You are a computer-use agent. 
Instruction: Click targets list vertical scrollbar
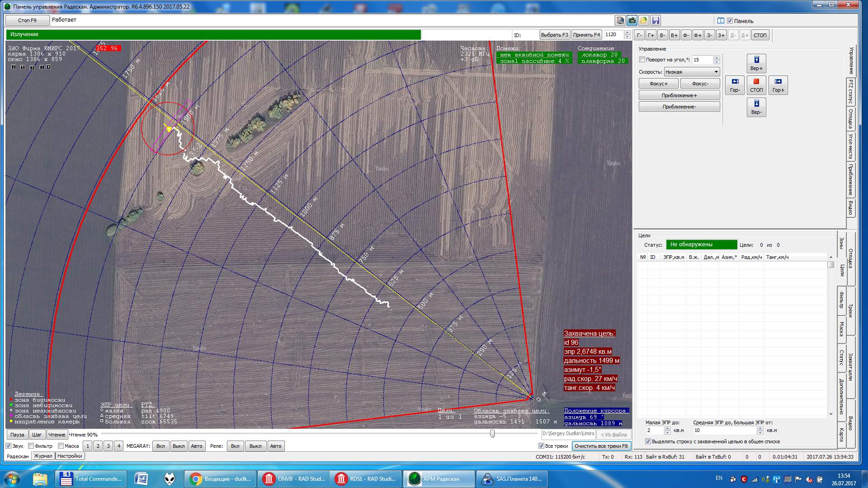(x=830, y=335)
